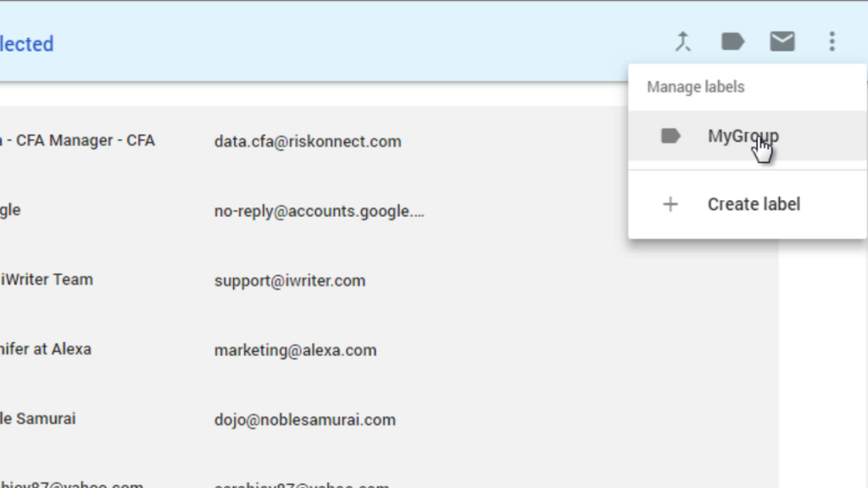This screenshot has width=868, height=488.
Task: Click the contact name ending in 'Samurai'
Action: click(37, 419)
